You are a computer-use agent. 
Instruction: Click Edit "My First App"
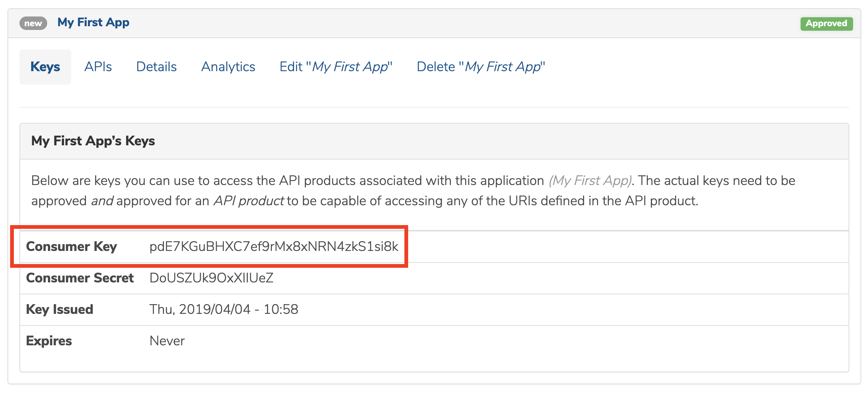(x=336, y=67)
